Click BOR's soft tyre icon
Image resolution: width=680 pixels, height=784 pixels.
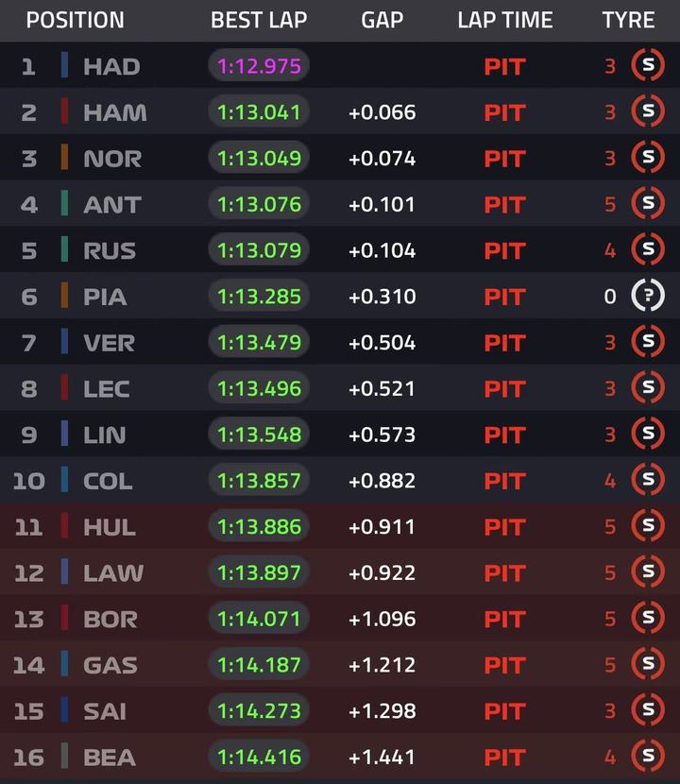pos(648,618)
